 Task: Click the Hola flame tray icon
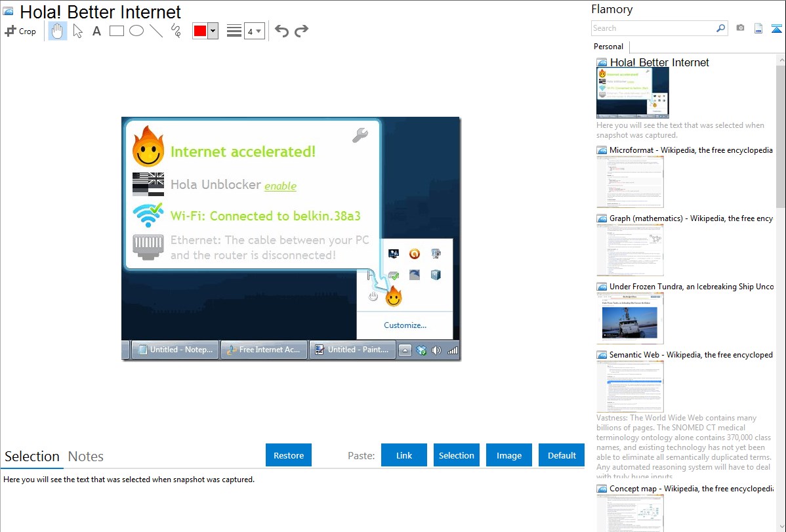(394, 296)
